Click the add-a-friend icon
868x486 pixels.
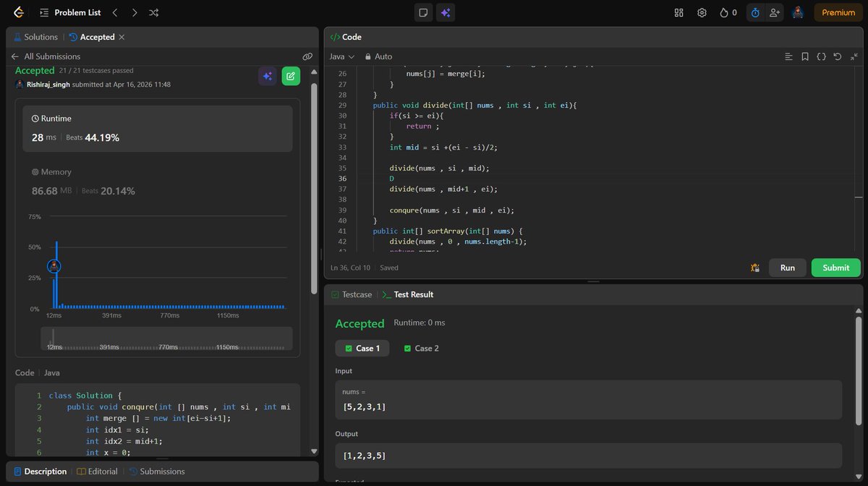tap(775, 12)
